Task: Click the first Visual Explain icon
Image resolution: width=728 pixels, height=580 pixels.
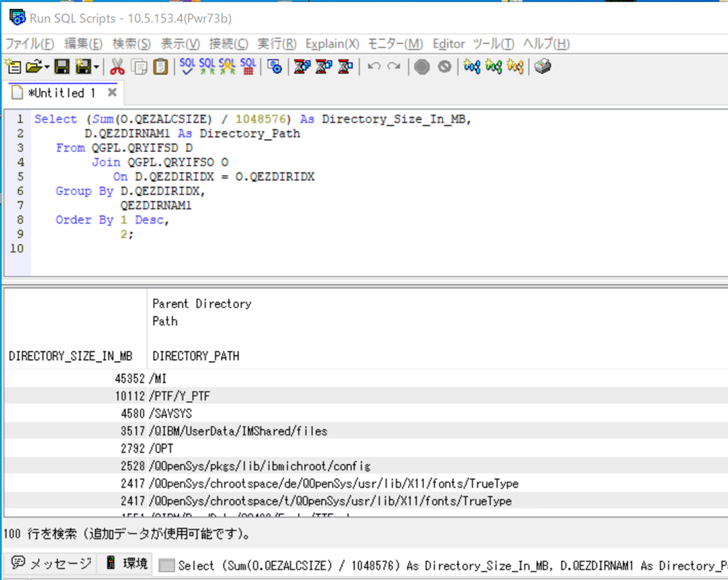Action: pos(472,67)
